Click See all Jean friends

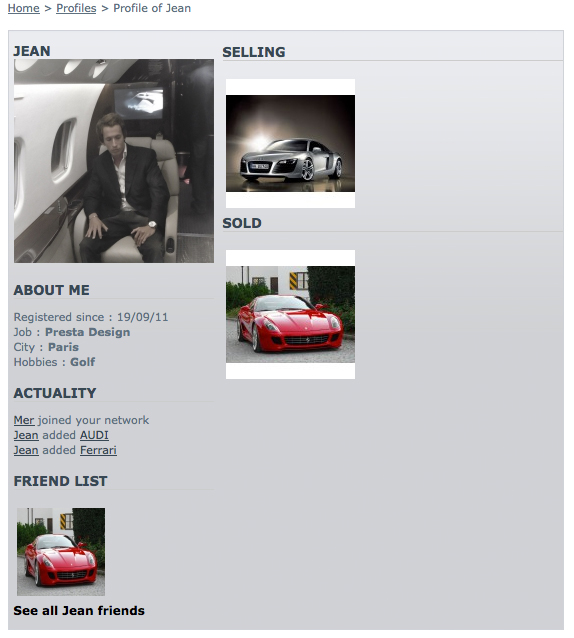(x=79, y=610)
